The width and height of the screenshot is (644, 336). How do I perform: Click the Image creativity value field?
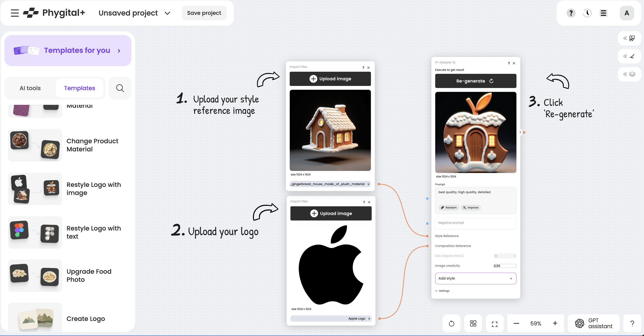click(x=504, y=266)
